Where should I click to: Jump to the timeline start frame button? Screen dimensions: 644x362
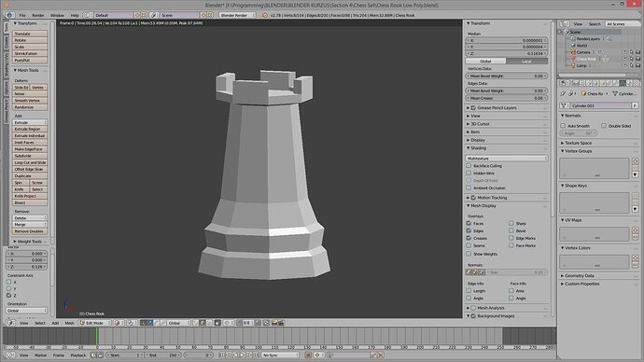pyautogui.click(x=222, y=355)
